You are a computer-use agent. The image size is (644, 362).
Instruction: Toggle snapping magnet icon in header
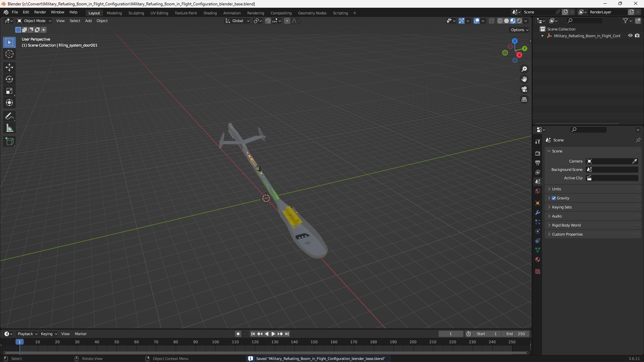point(268,21)
